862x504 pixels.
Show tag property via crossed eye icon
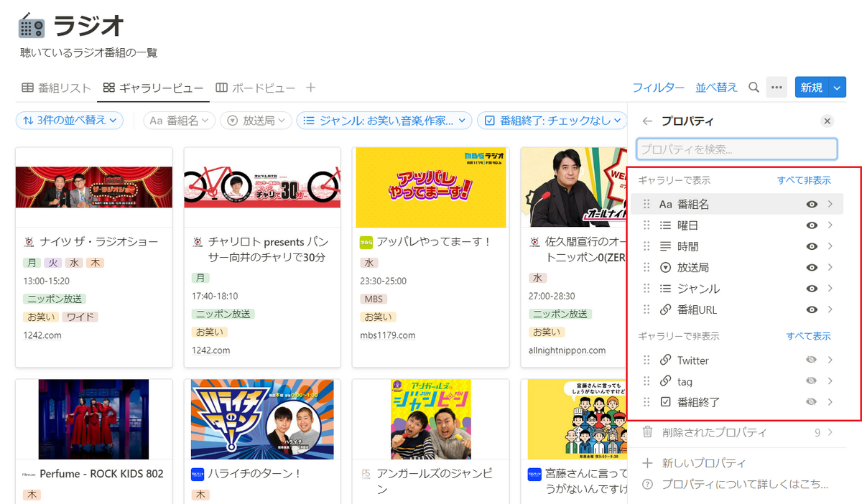coord(812,381)
